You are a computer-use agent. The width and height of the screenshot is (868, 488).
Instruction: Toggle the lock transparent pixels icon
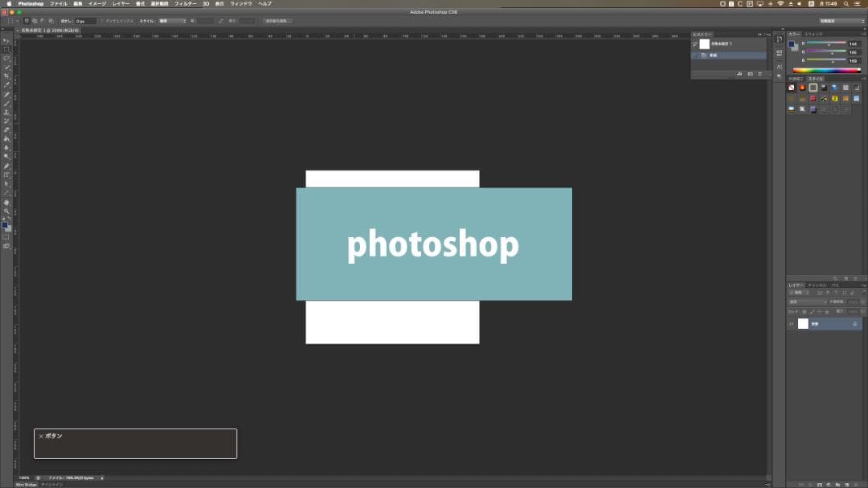click(803, 311)
